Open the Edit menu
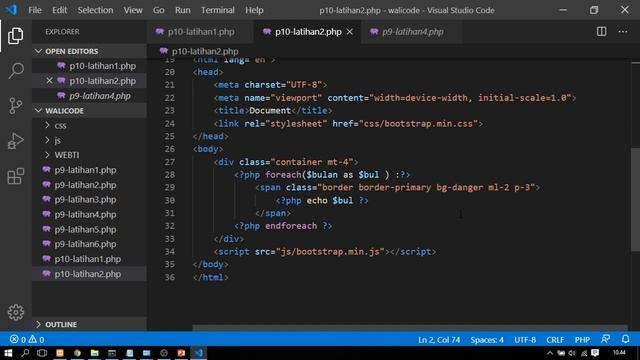The height and width of the screenshot is (360, 640). coord(60,10)
